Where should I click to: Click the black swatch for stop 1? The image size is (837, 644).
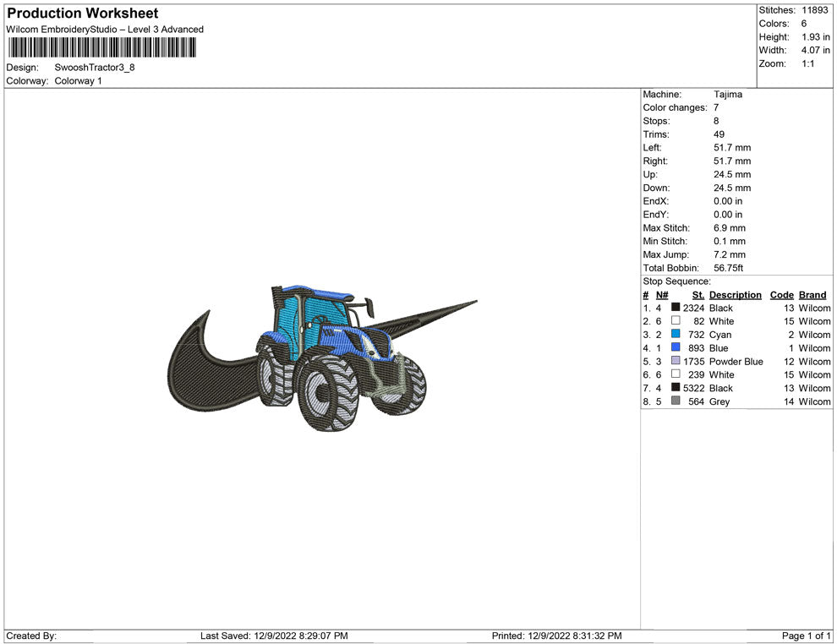click(x=676, y=308)
